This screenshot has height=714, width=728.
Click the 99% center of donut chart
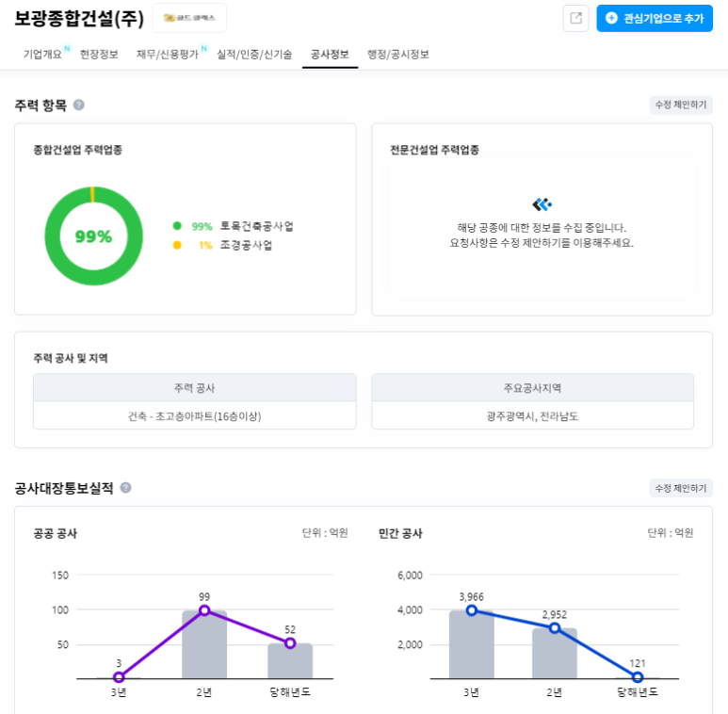(94, 236)
